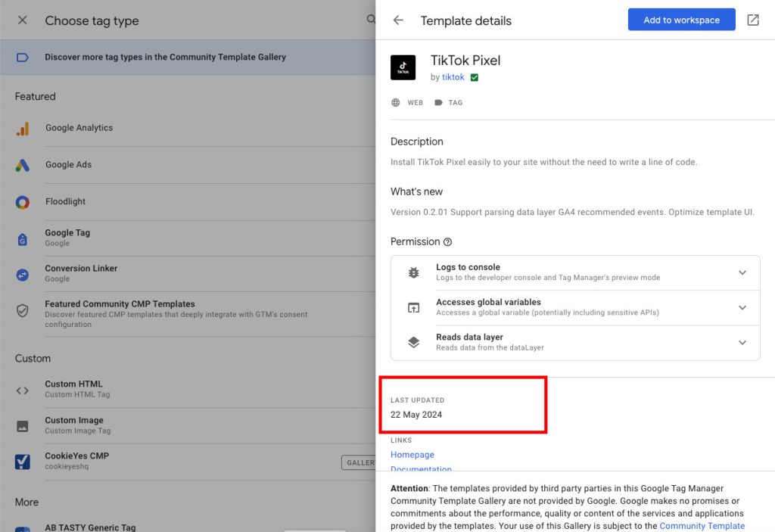Click the green verified badge next to tiktok
This screenshot has height=532, width=775.
point(475,77)
